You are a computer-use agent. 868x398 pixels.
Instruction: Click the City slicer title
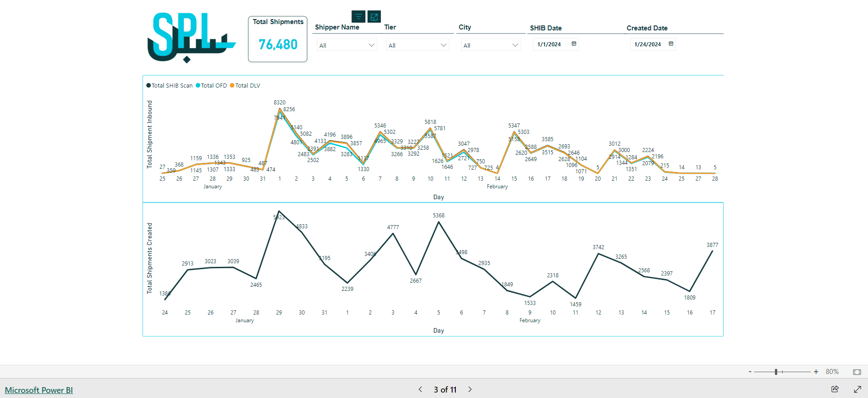coord(465,27)
